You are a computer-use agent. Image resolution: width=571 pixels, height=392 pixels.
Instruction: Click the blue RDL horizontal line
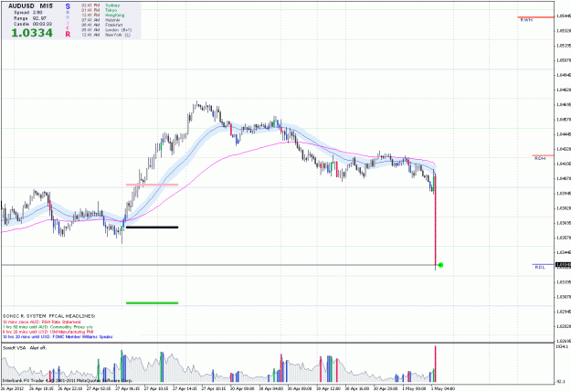(x=543, y=264)
